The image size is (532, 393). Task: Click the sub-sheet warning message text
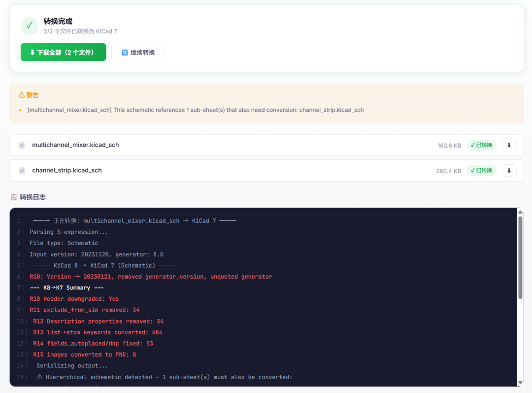(196, 110)
